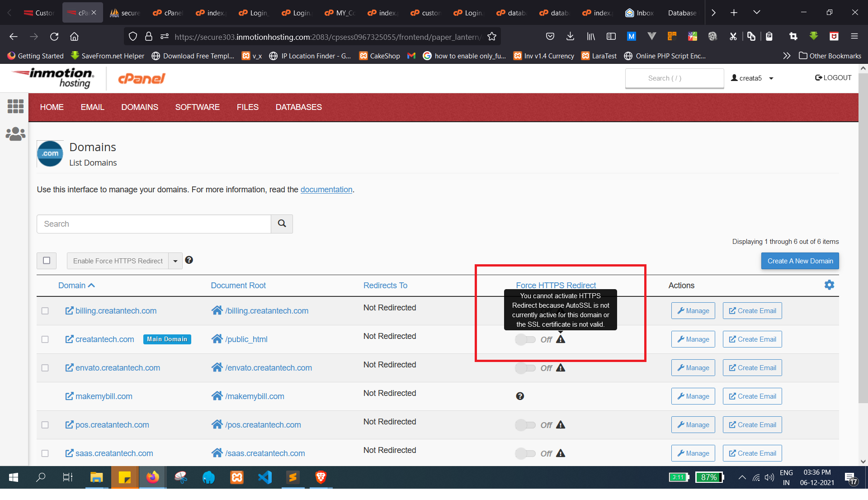Click the Create A New Domain button
Viewport: 868px width, 500px height.
coord(800,261)
